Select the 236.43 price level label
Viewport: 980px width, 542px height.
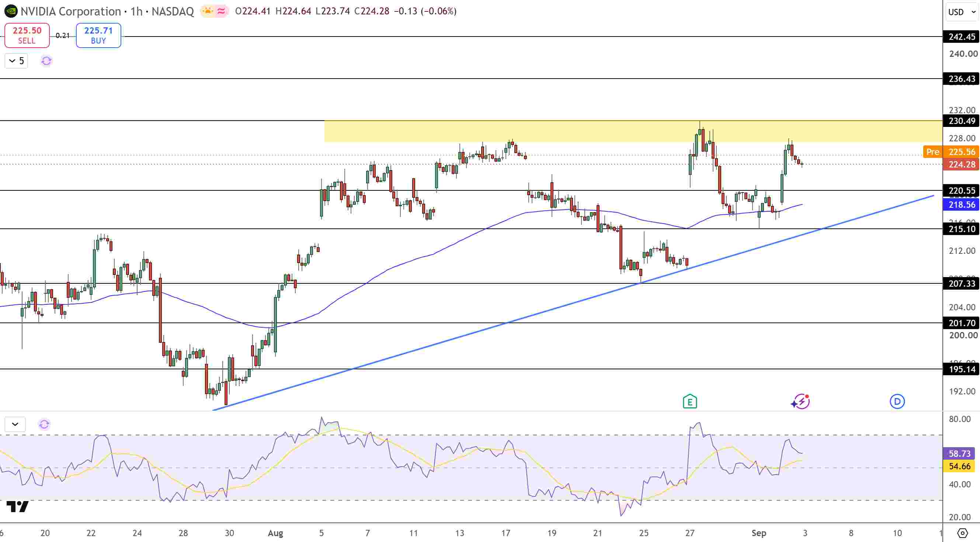961,79
